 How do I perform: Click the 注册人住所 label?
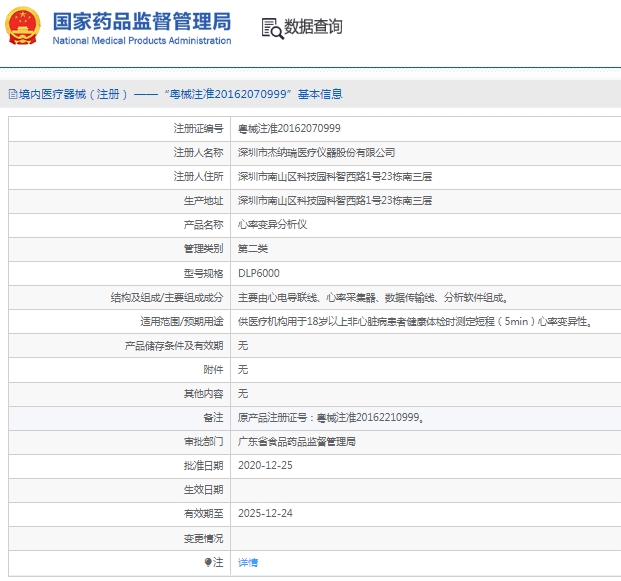tap(198, 177)
